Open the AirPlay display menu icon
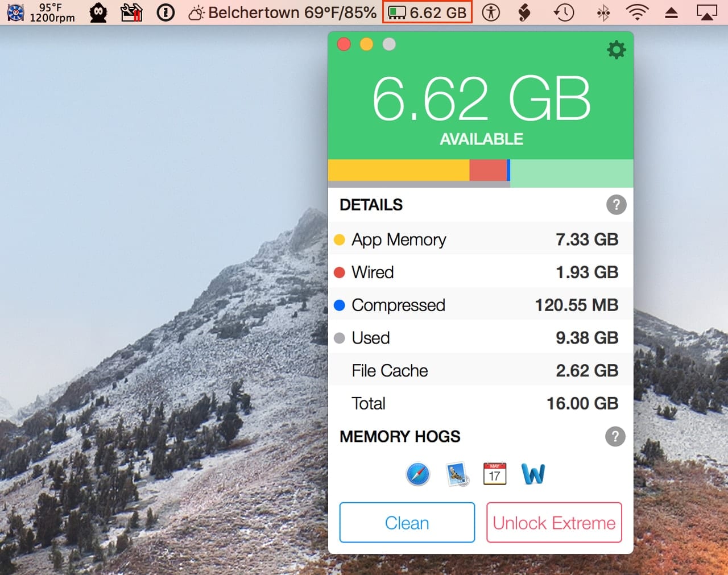 pos(706,13)
